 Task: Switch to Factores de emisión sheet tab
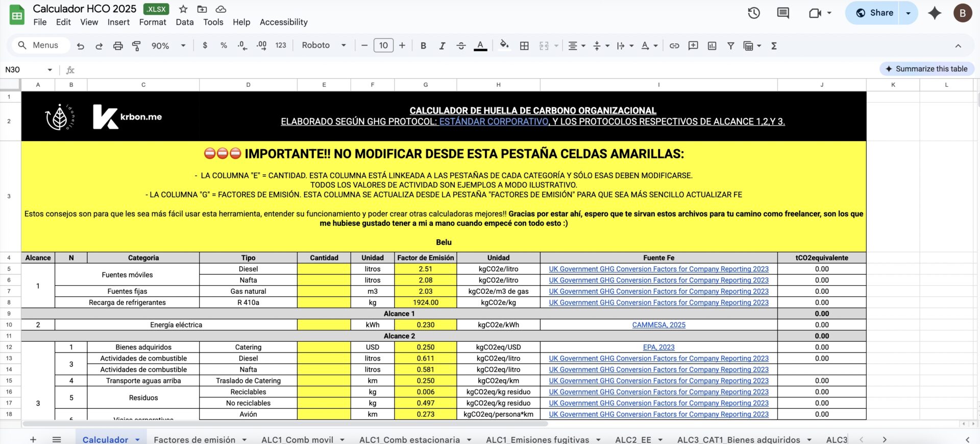(x=194, y=439)
